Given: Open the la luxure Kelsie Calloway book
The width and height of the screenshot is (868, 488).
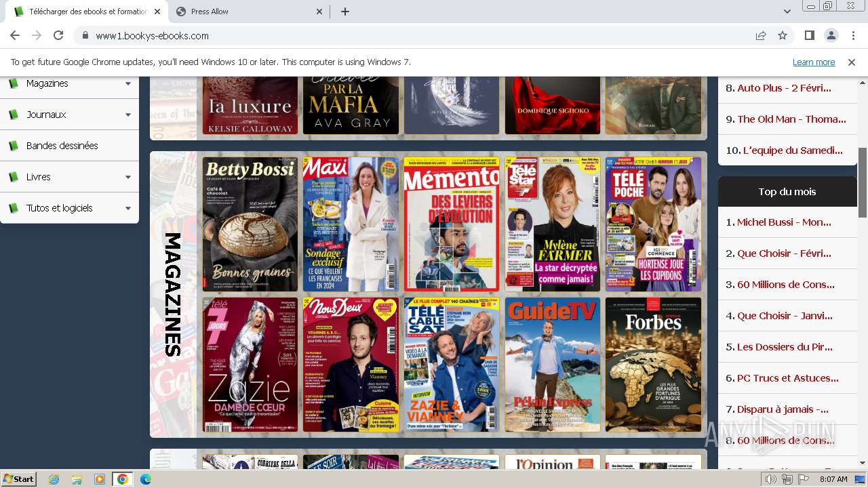Looking at the screenshot, I should click(x=250, y=105).
